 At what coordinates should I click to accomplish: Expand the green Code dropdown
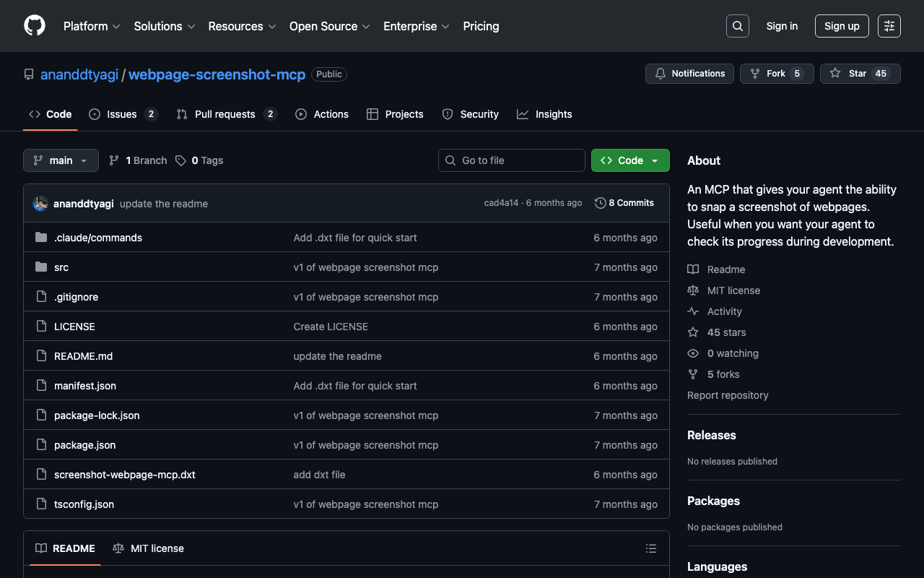(x=629, y=160)
